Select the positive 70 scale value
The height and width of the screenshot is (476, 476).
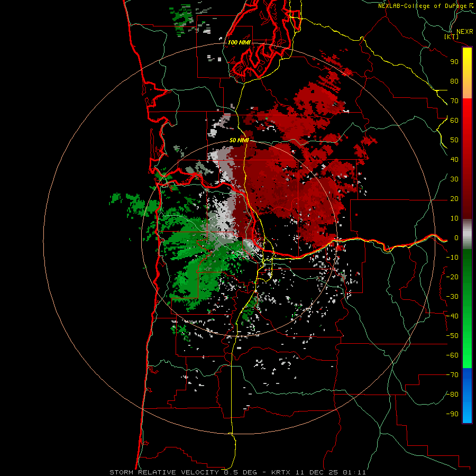[454, 101]
